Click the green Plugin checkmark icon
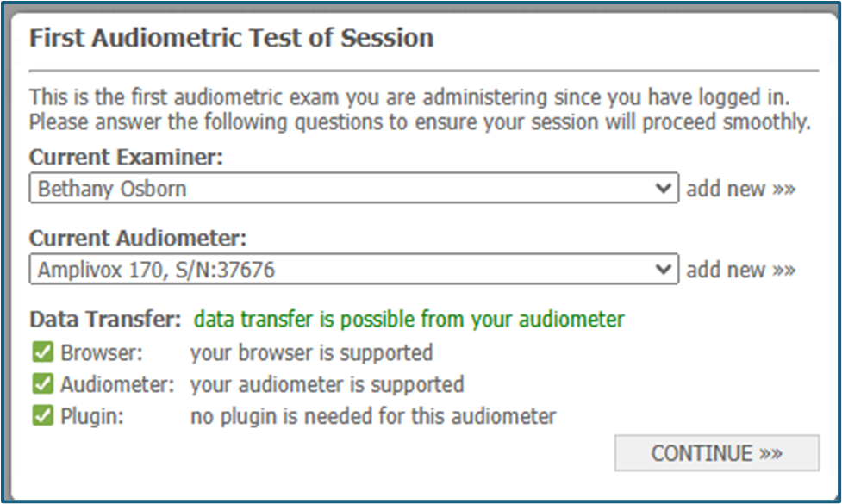 (x=42, y=417)
